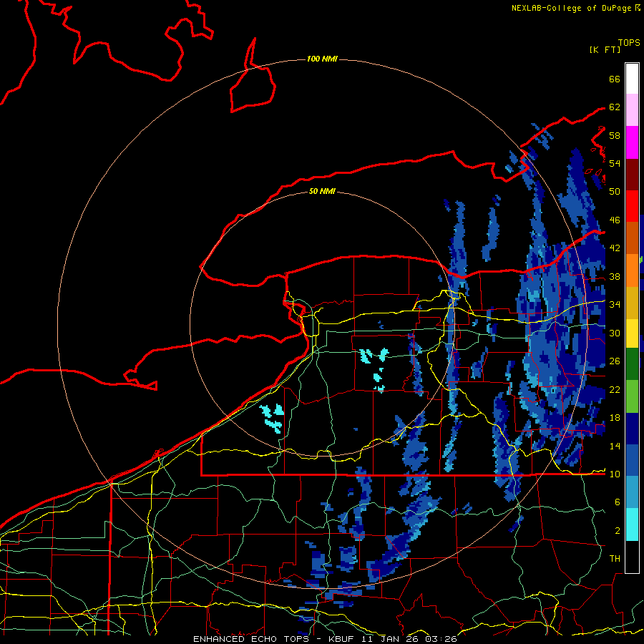Click the '26' legend value
Image resolution: width=644 pixels, height=644 pixels.
[x=615, y=361]
